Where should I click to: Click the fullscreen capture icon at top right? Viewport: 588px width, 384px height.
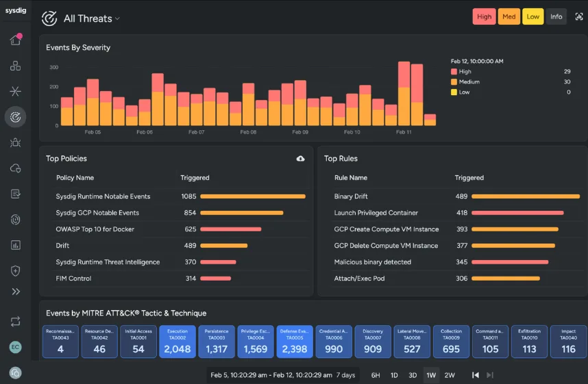tap(579, 16)
